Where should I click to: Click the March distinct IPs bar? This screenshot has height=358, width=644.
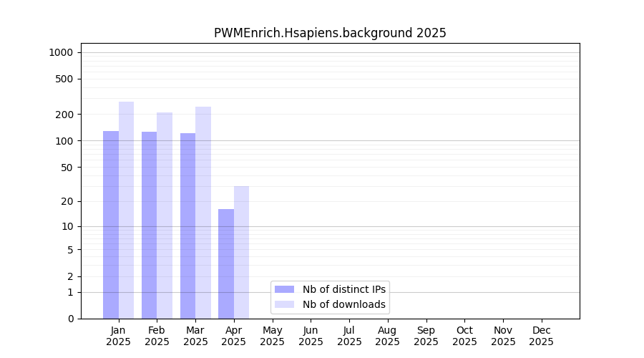pyautogui.click(x=187, y=226)
